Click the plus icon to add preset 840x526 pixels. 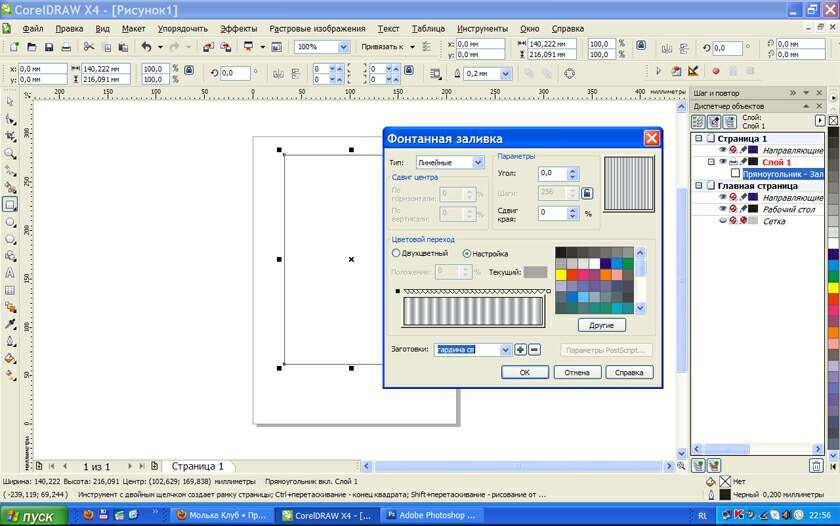520,349
